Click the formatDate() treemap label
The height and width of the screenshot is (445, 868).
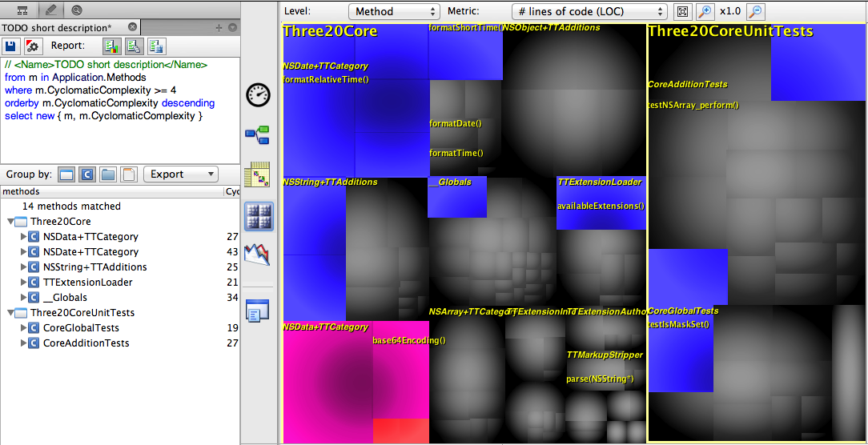coord(456,123)
